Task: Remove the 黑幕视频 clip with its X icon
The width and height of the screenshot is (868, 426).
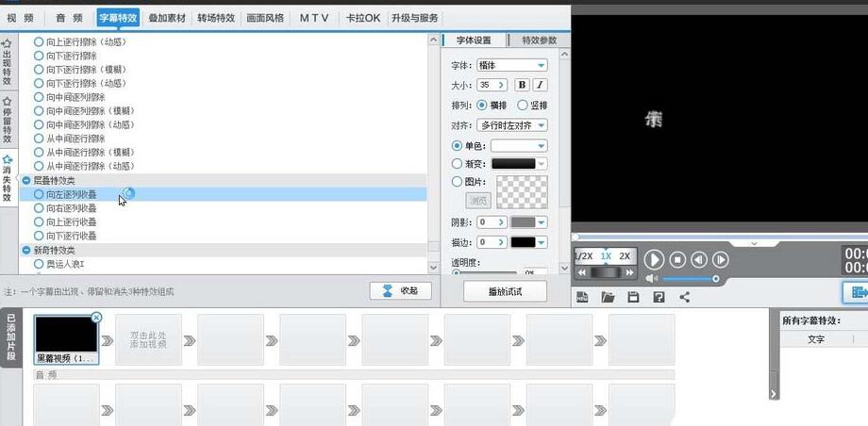Action: pos(96,319)
